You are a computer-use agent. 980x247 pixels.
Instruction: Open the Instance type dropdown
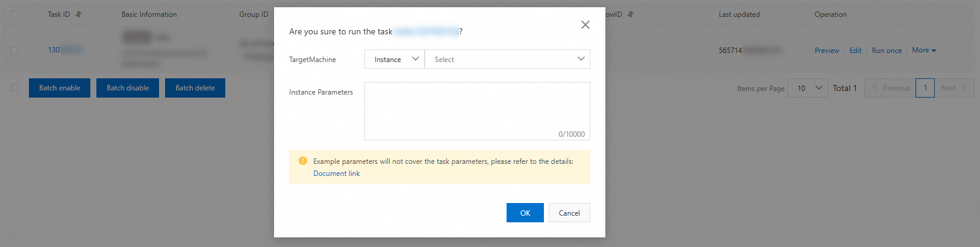tap(395, 59)
